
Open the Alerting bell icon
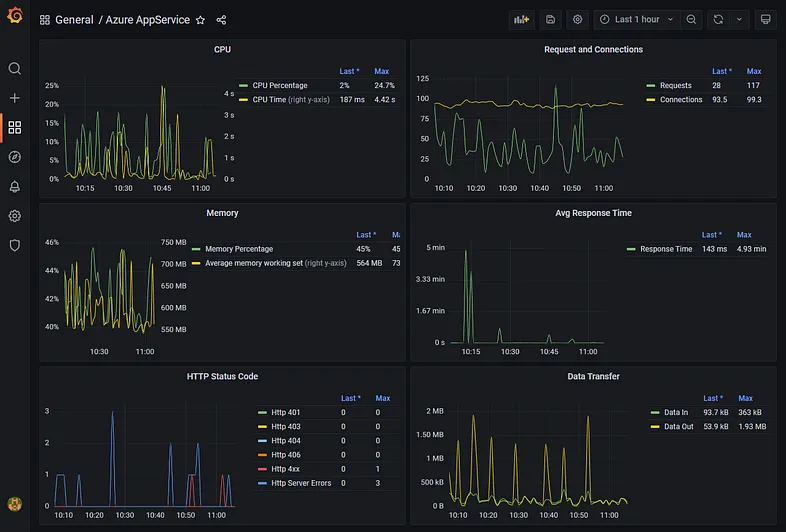(15, 187)
